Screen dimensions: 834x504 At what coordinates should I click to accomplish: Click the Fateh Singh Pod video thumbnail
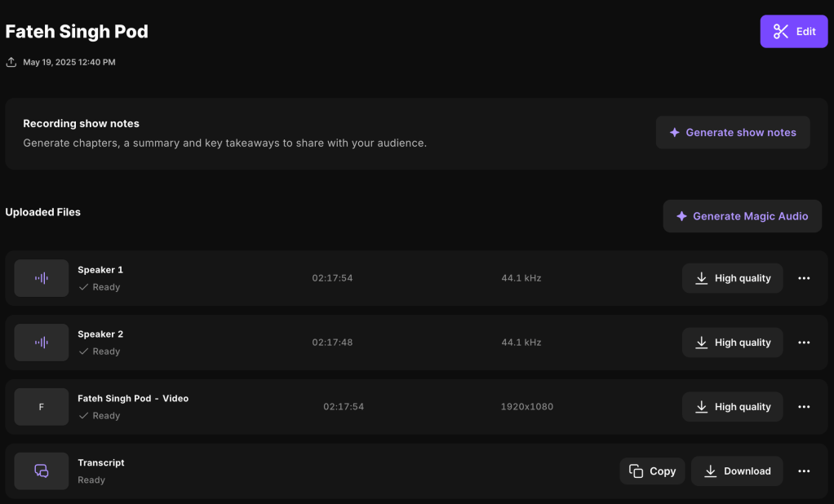[x=42, y=407]
